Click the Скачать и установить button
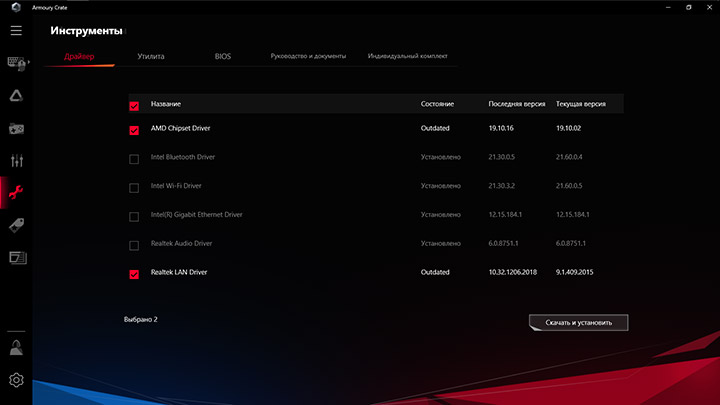720x405 pixels. 579,322
